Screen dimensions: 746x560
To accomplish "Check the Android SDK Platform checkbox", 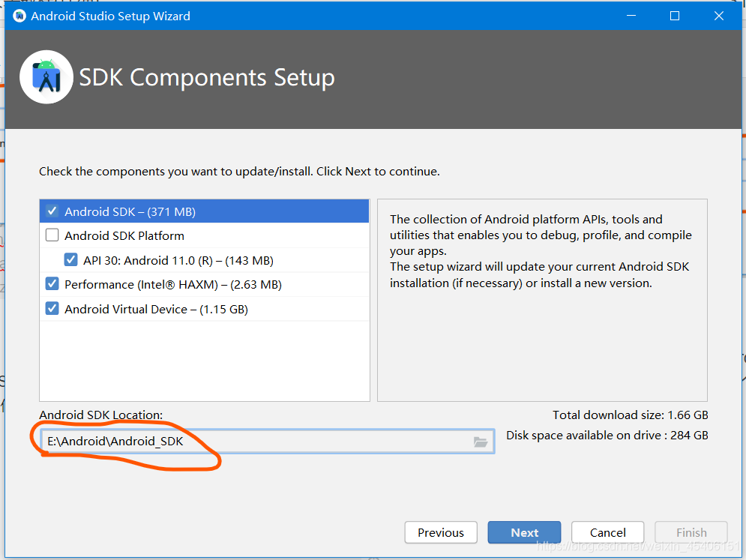I will (52, 235).
